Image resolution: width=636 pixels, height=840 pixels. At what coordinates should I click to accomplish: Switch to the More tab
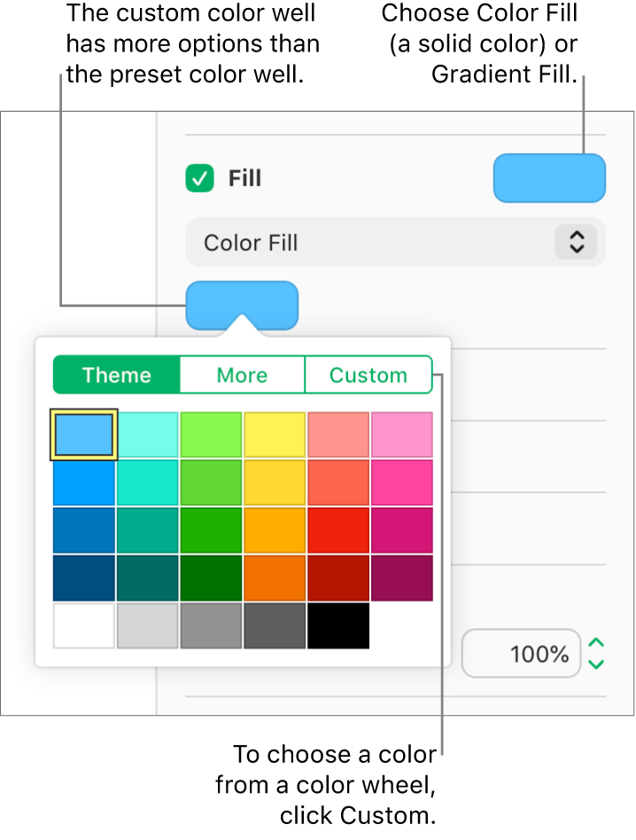click(x=242, y=375)
